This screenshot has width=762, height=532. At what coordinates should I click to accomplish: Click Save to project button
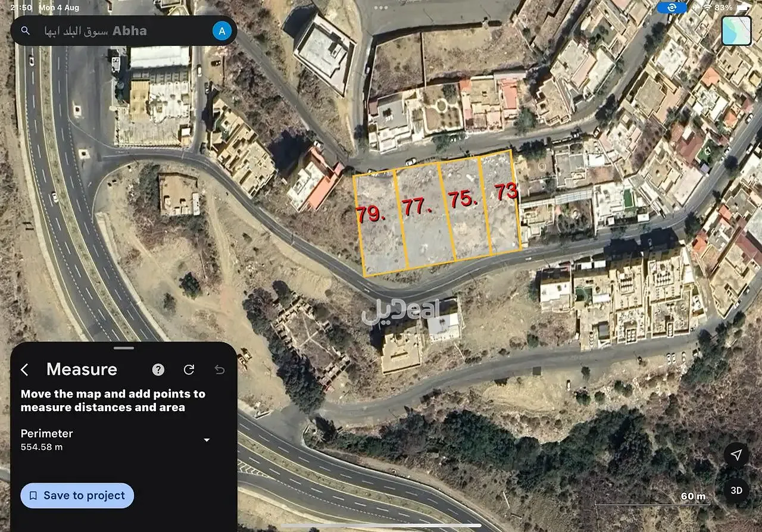pyautogui.click(x=77, y=495)
